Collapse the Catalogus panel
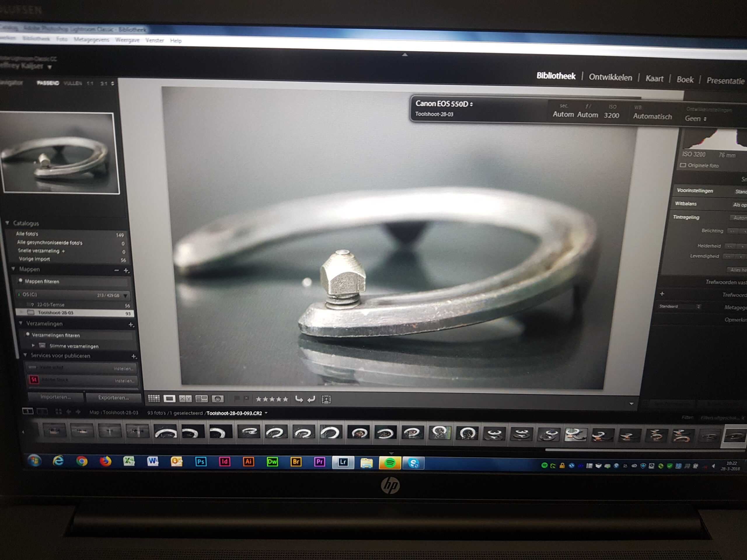Viewport: 747px width, 560px height. point(7,223)
